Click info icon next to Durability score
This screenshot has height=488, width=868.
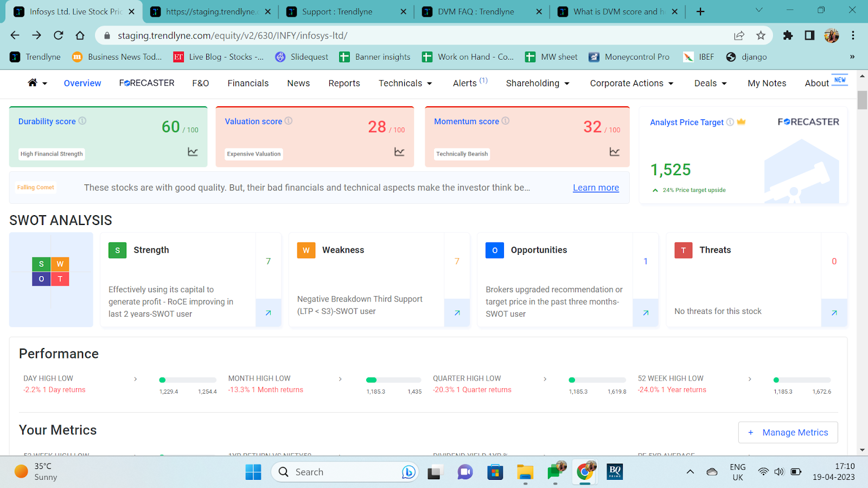point(82,121)
